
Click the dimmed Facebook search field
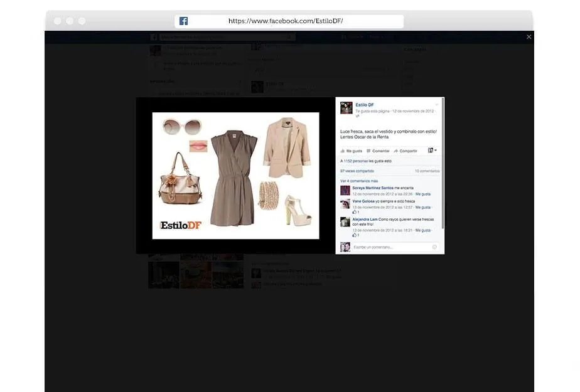tap(227, 37)
